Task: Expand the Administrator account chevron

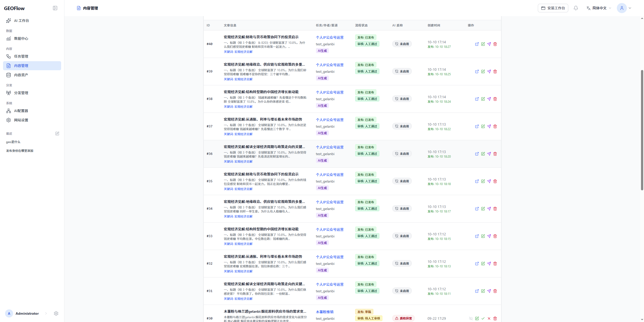Action: [46, 313]
